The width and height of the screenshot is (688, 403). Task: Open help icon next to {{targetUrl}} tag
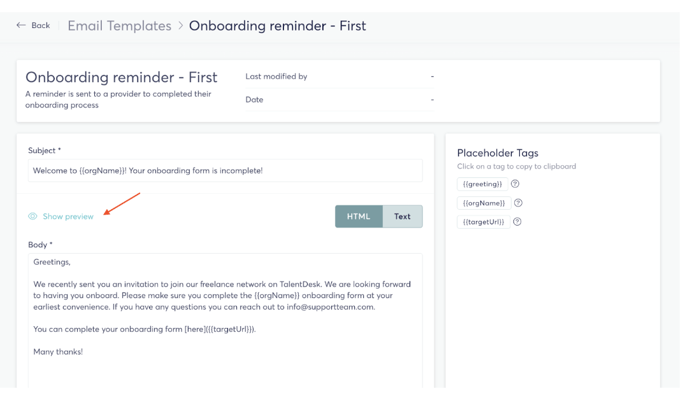(517, 222)
